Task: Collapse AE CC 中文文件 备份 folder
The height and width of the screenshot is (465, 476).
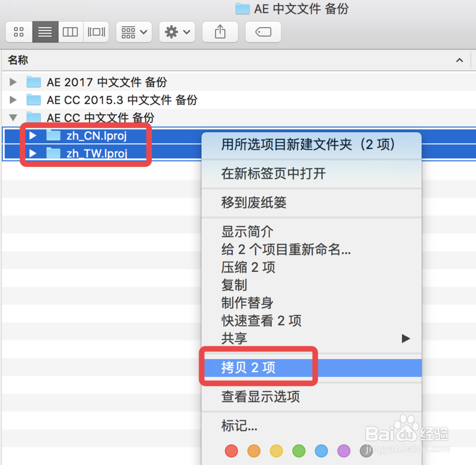Action: 13,117
